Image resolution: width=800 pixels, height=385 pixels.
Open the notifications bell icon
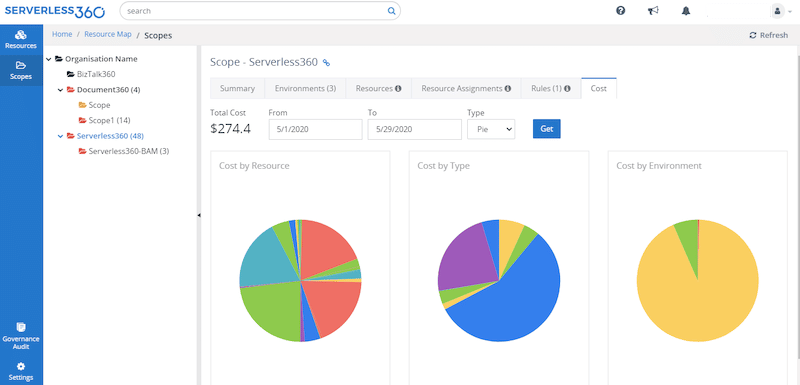click(686, 11)
